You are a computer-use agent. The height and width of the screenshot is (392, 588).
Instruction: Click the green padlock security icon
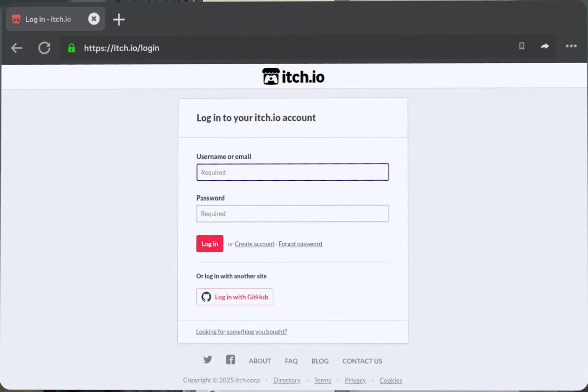(72, 48)
